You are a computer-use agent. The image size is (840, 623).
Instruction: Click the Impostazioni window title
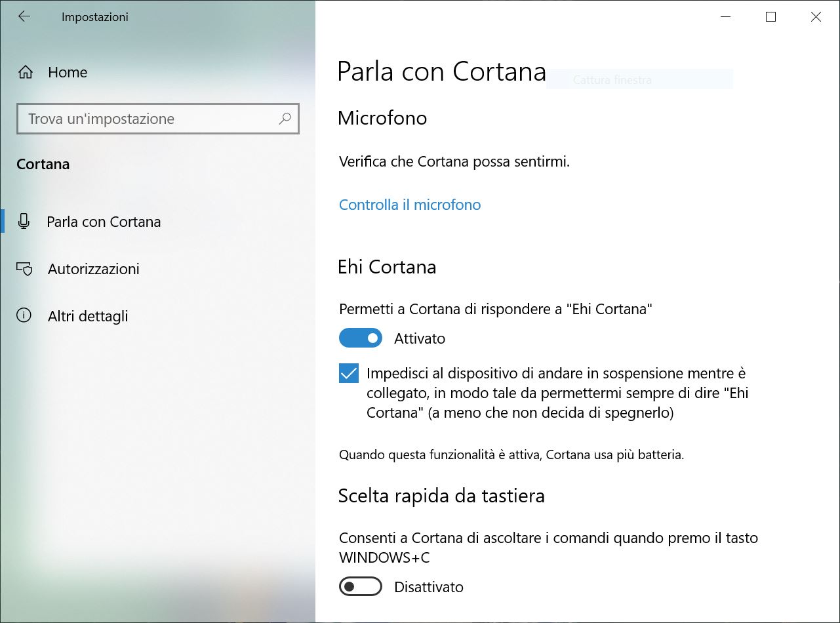click(x=95, y=17)
